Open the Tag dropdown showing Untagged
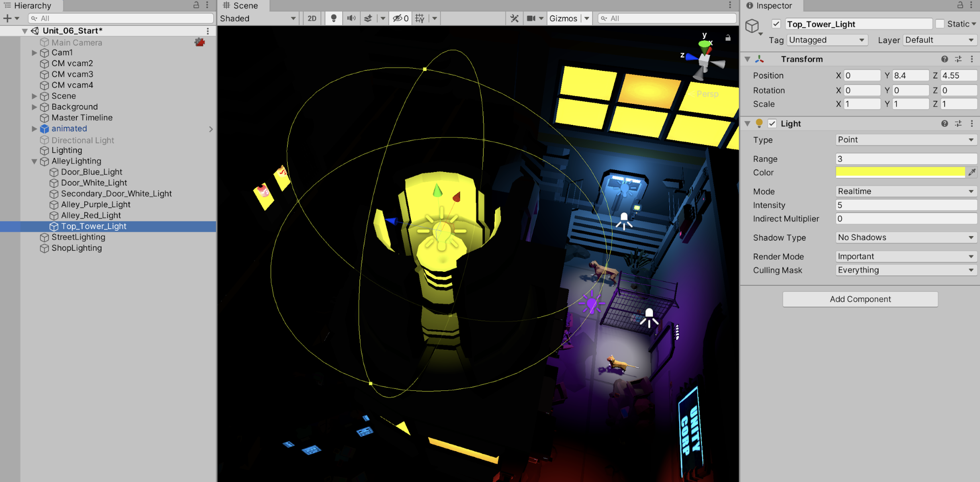This screenshot has width=980, height=482. click(x=827, y=40)
